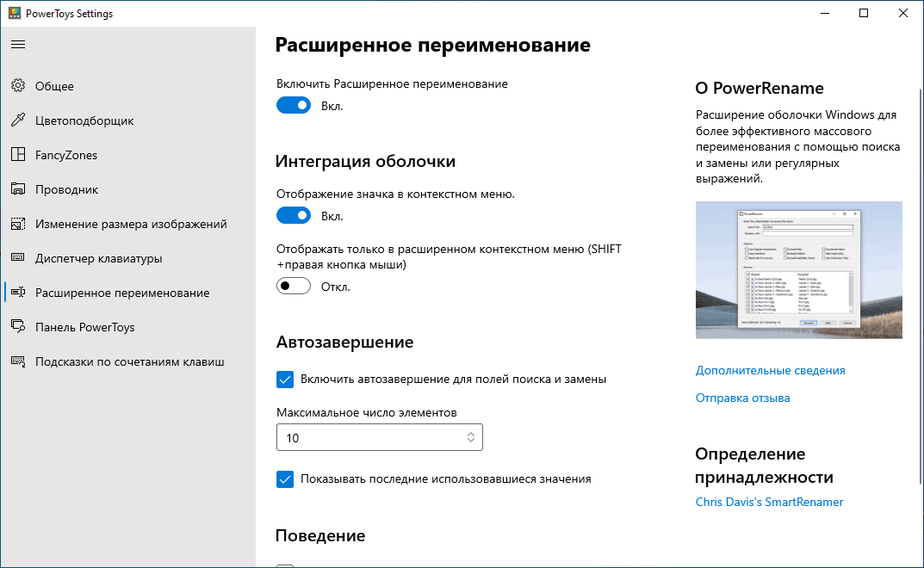Click the Панель PowerToys menu label
This screenshot has height=568, width=924.
(x=85, y=327)
